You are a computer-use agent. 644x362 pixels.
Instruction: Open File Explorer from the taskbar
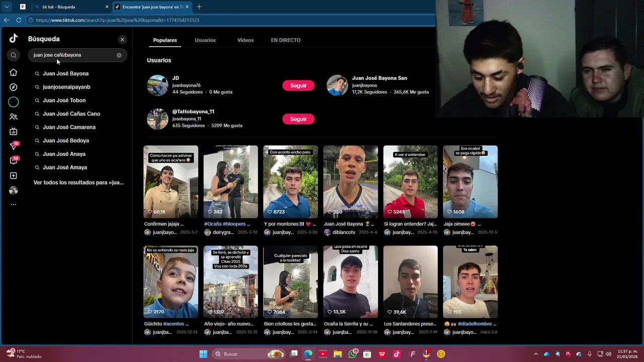tap(338, 354)
